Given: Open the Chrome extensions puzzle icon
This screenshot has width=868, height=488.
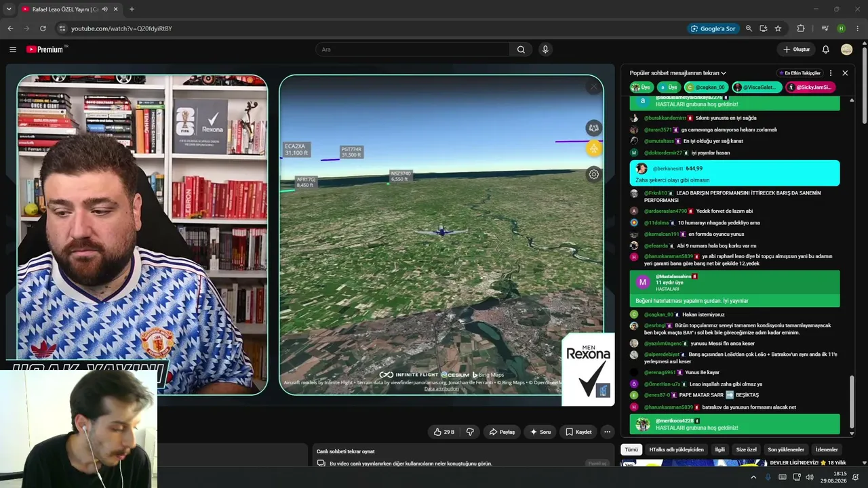Looking at the screenshot, I should click(x=801, y=28).
